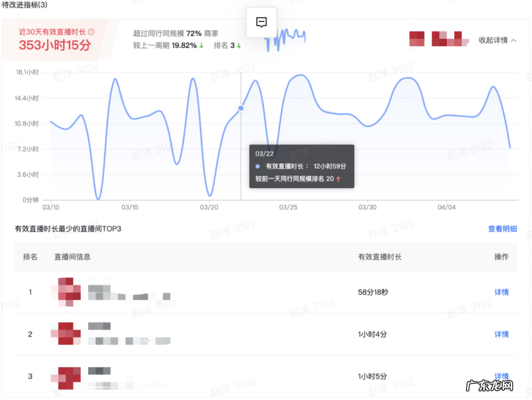
Task: Click the rank 1 broadcaster avatar thumbnail
Action: pos(66,292)
